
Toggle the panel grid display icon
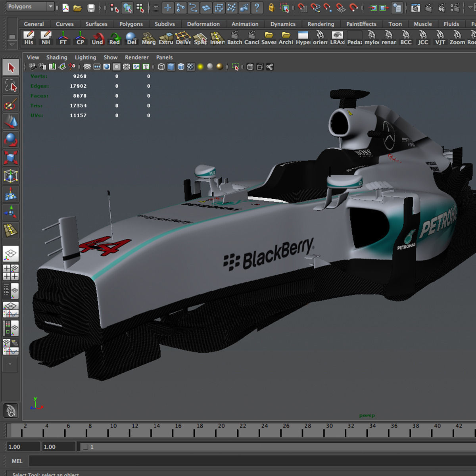pos(87,67)
